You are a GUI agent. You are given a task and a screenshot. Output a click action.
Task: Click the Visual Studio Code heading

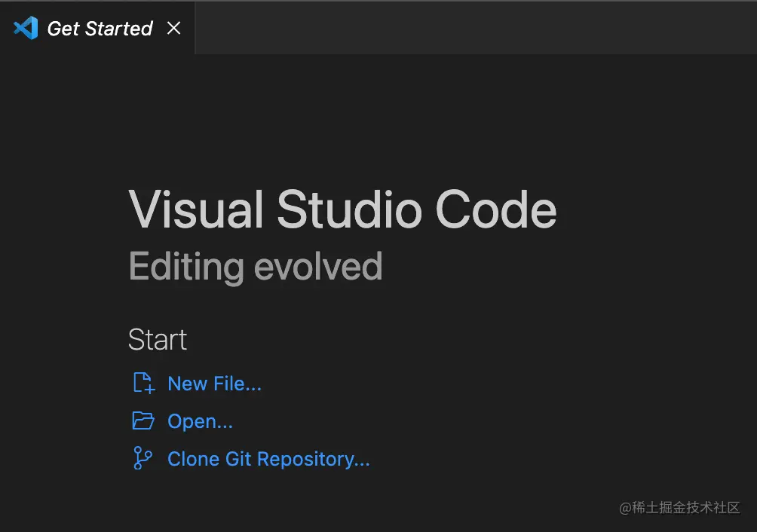pos(343,209)
